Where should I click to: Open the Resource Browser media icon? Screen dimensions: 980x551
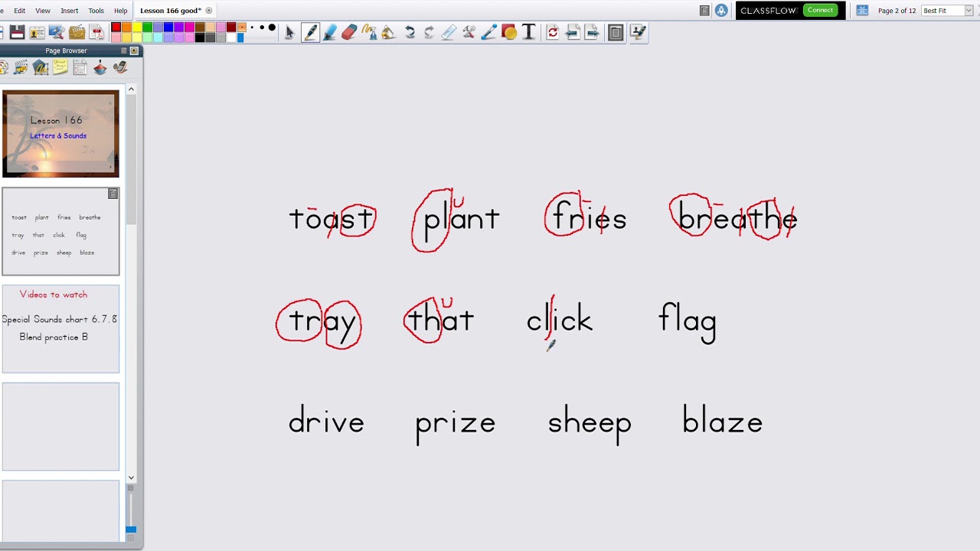pos(21,67)
